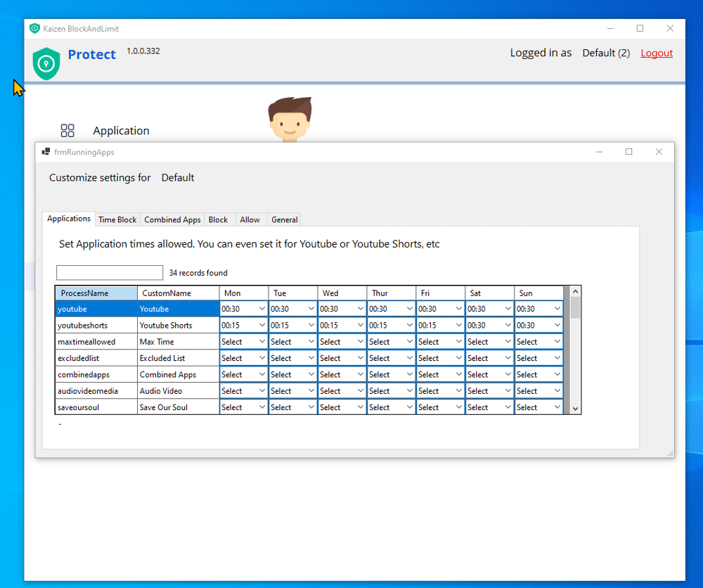The width and height of the screenshot is (703, 588).
Task: Close the frmRunningApps dialog
Action: 659,152
